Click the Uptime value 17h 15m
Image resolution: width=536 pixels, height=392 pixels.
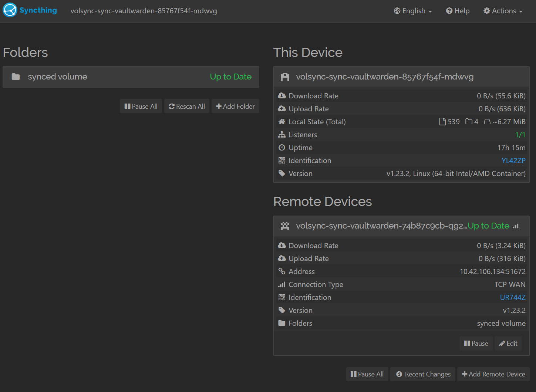coord(511,148)
